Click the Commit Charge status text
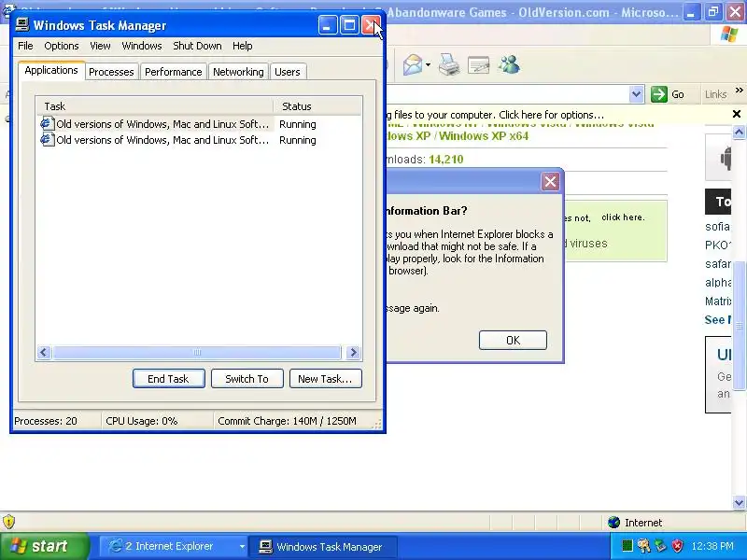Viewport: 747px width, 560px height. (x=287, y=421)
